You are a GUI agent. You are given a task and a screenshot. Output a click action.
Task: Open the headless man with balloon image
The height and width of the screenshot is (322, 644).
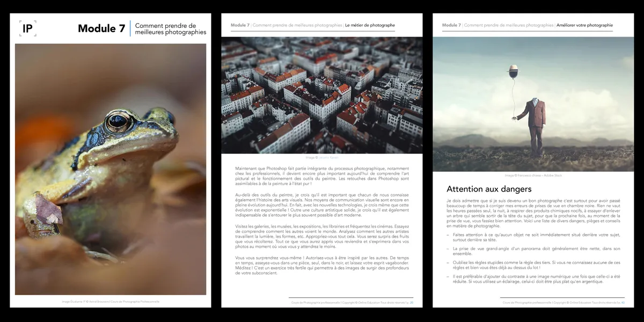533,104
